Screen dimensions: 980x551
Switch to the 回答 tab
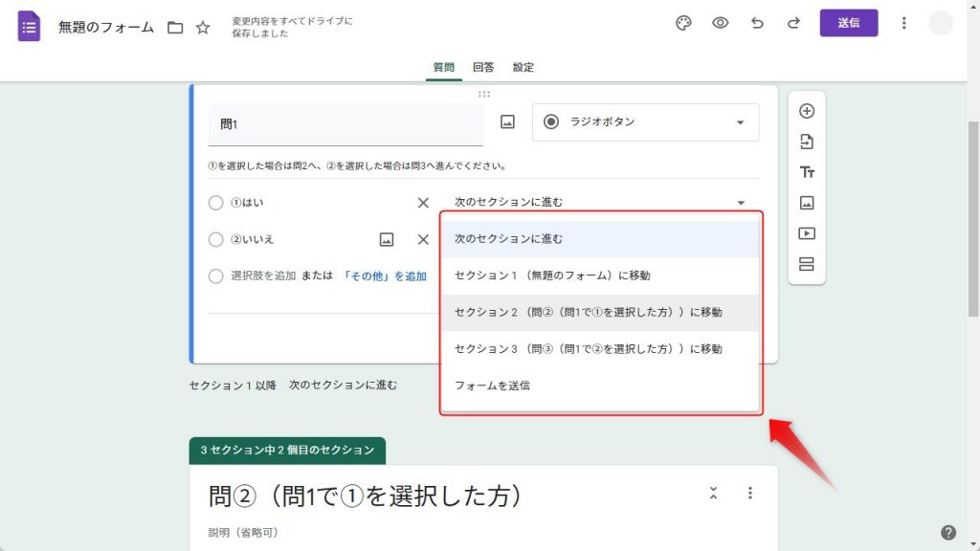(x=483, y=68)
